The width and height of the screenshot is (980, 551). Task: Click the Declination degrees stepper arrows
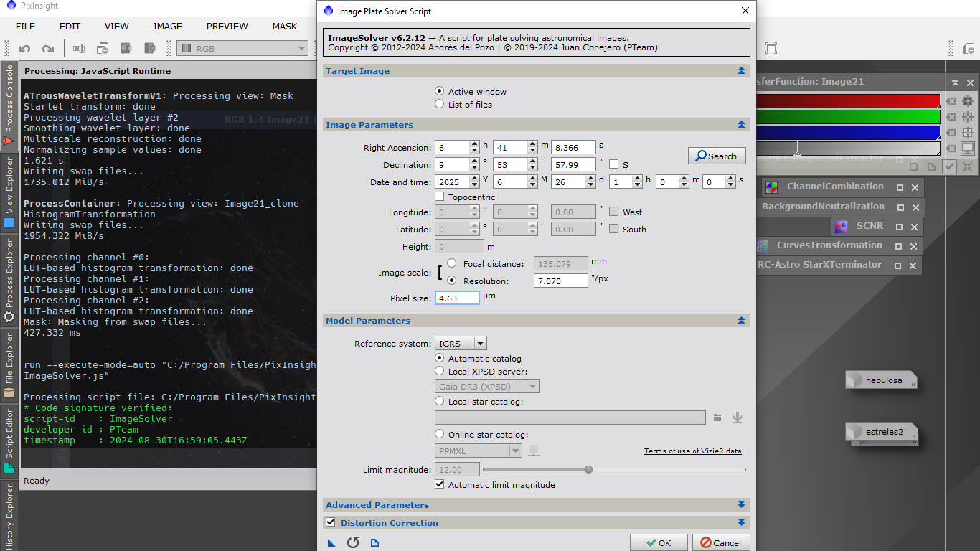click(x=474, y=164)
